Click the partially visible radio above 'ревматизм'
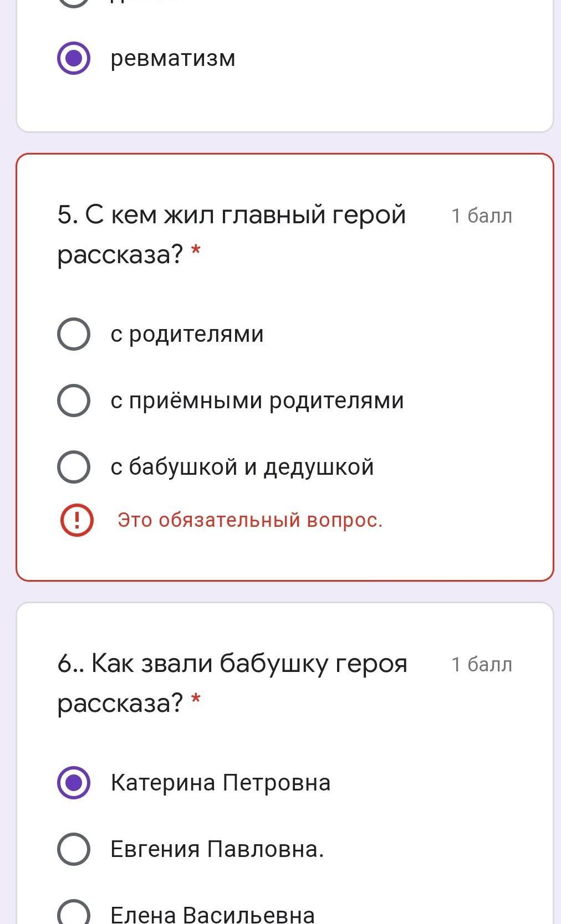 coord(74,2)
